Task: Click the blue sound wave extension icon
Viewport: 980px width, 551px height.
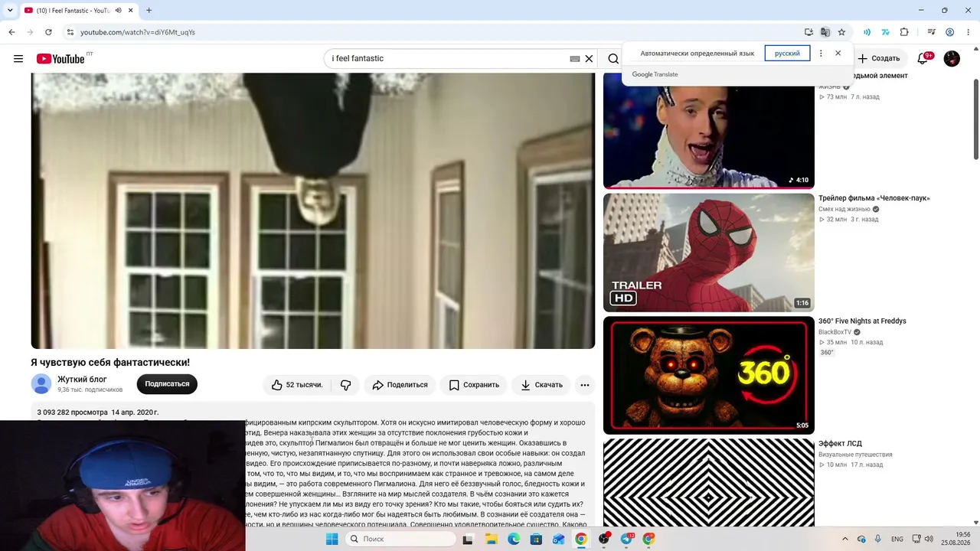Action: click(x=867, y=32)
